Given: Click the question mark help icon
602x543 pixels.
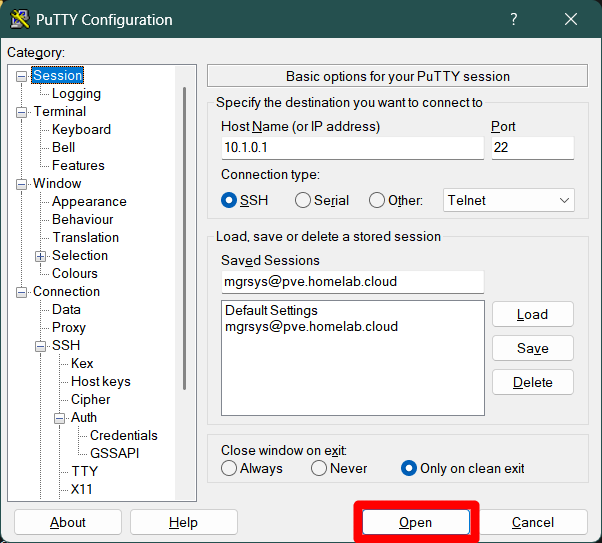Looking at the screenshot, I should 514,19.
